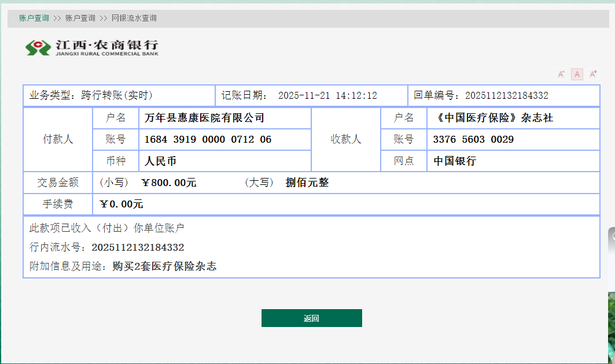The height and width of the screenshot is (364, 615).
Task: Click the decrease font size A- icon
Action: point(561,74)
